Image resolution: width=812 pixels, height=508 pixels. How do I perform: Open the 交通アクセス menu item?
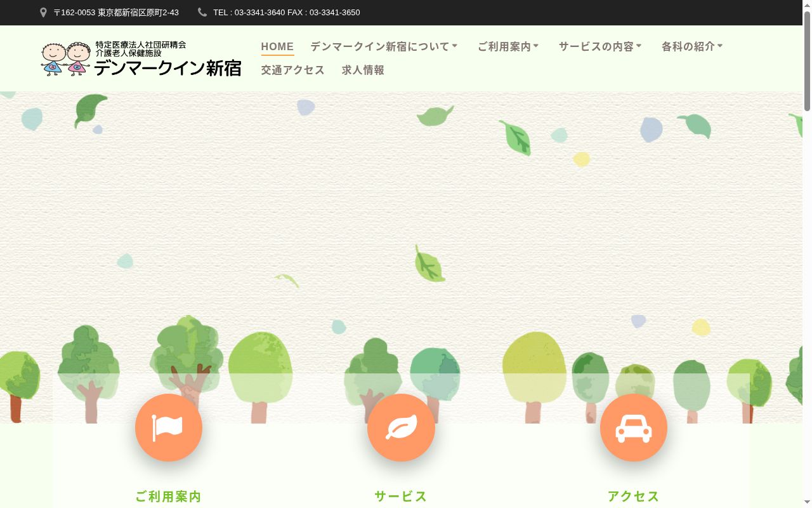(x=293, y=70)
